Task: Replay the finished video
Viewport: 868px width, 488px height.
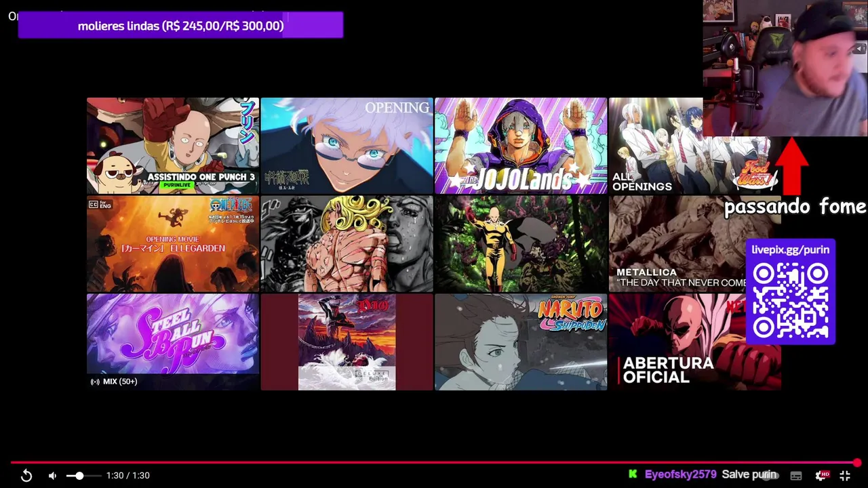Action: (x=26, y=476)
